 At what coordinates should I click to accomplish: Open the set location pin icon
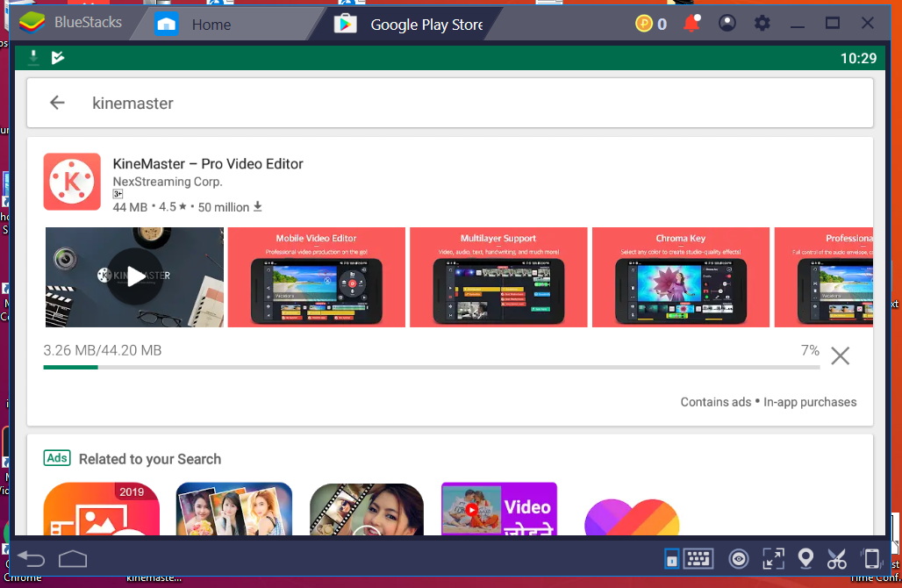(806, 559)
